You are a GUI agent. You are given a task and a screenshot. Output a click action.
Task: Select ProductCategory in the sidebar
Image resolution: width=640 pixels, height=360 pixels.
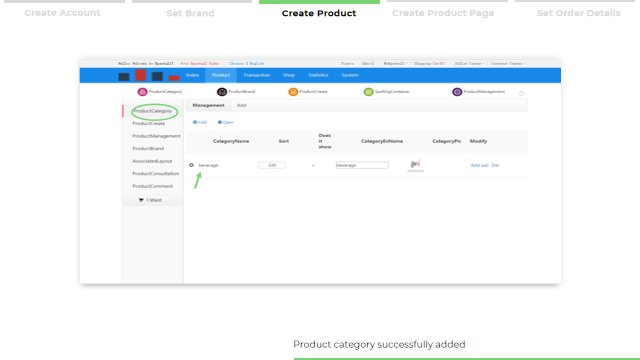tap(153, 111)
